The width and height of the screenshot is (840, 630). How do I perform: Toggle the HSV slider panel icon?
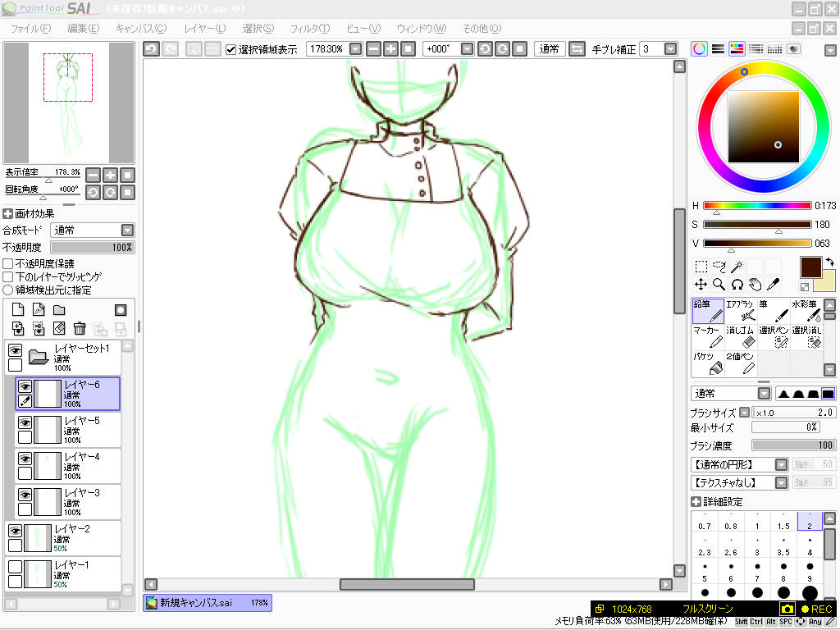click(737, 49)
